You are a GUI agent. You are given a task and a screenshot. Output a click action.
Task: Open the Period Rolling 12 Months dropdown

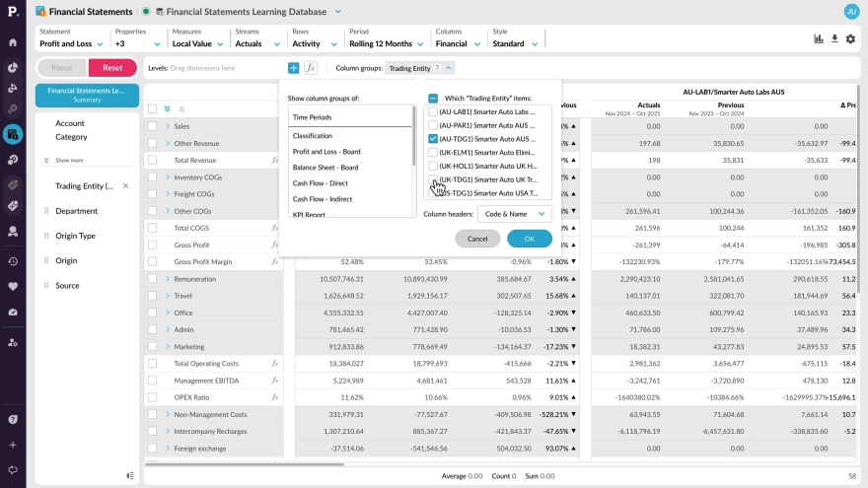click(387, 43)
